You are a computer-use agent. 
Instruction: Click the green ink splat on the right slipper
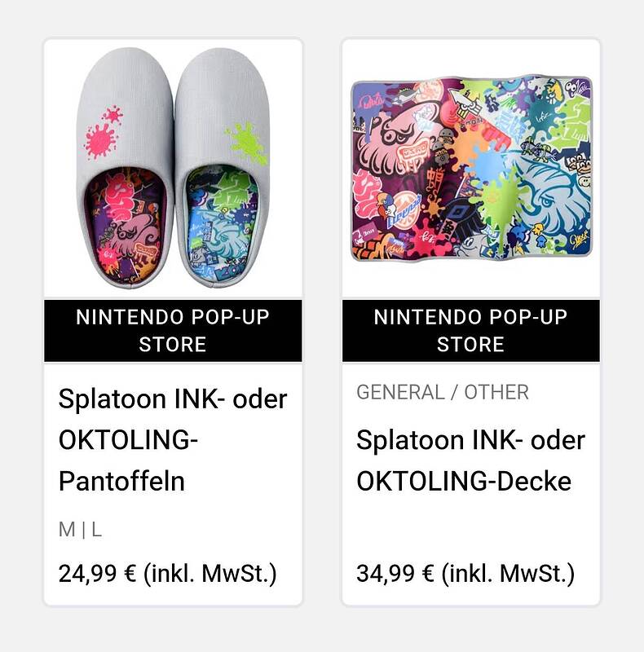pyautogui.click(x=246, y=142)
